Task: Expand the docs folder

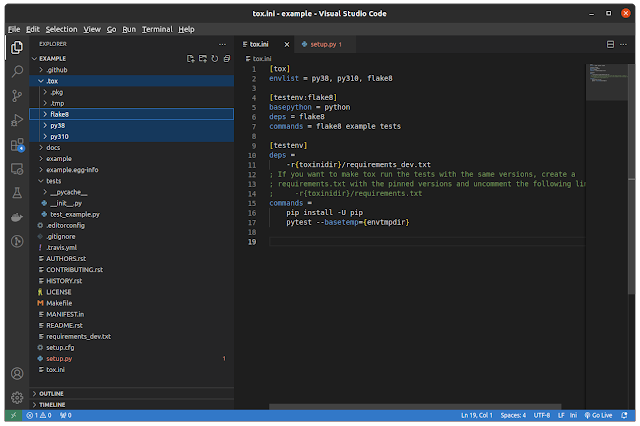Action: [x=131, y=147]
